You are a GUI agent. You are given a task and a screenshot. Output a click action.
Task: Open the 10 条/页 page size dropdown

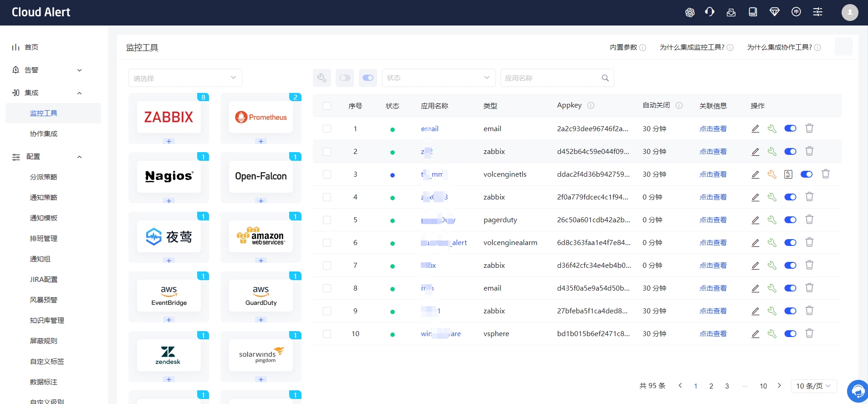pyautogui.click(x=814, y=386)
